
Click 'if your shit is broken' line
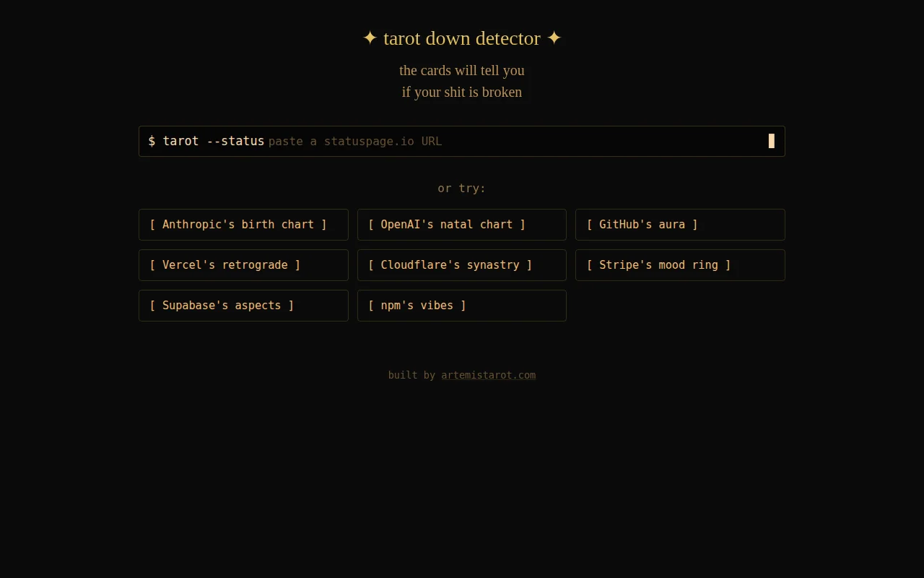click(462, 92)
